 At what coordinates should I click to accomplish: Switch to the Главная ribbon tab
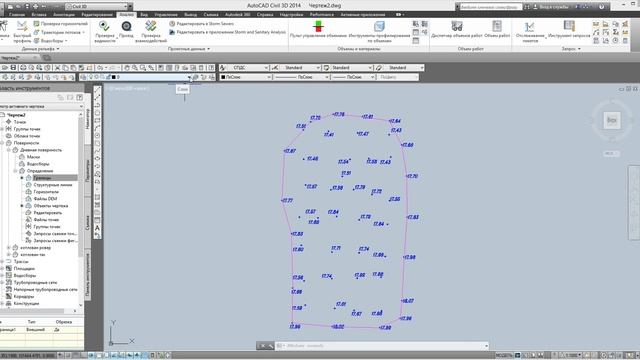[17, 15]
